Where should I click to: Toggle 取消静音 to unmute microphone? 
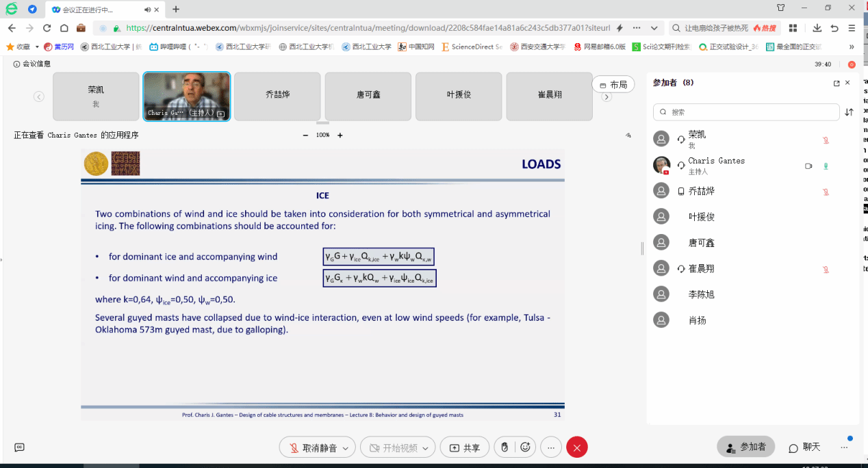[313, 447]
